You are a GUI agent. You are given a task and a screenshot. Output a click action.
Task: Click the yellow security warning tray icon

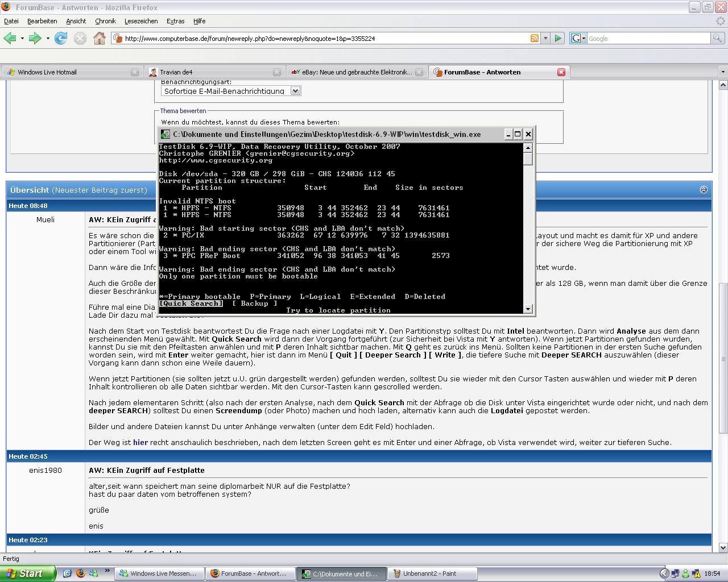(x=695, y=573)
